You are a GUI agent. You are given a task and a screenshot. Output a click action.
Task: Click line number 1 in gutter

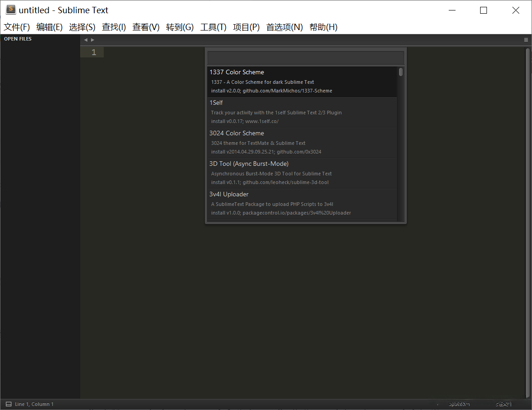coord(94,52)
